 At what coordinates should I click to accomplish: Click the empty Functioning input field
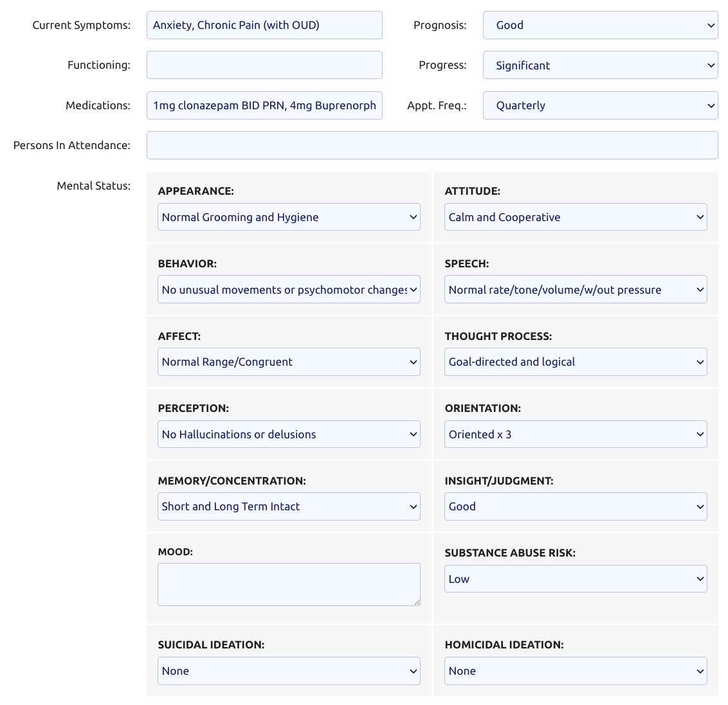pyautogui.click(x=264, y=65)
